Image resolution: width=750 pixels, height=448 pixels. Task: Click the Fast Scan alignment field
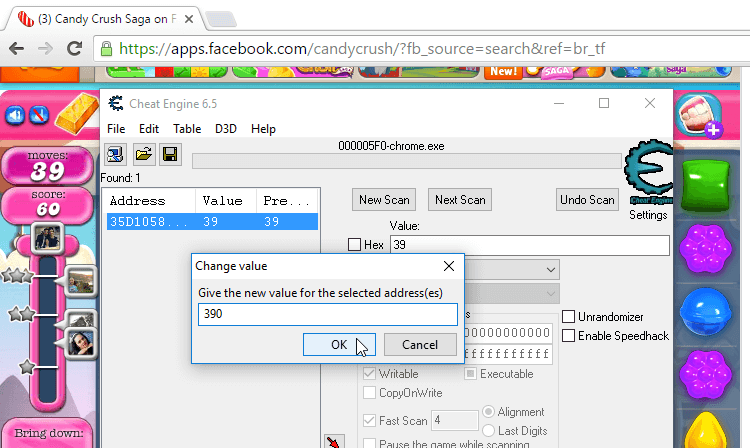(x=454, y=420)
